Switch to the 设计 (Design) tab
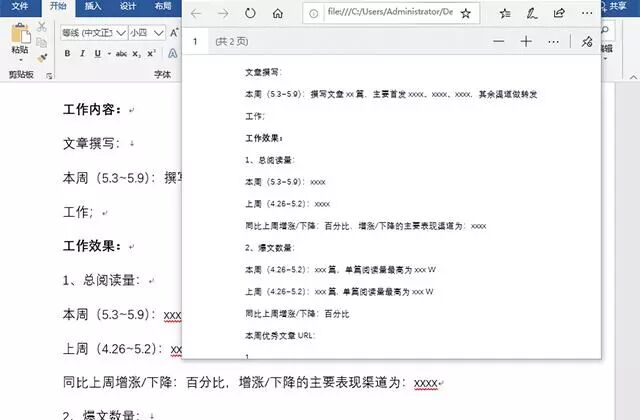Screen dimensions: 640x420 [x=128, y=6]
